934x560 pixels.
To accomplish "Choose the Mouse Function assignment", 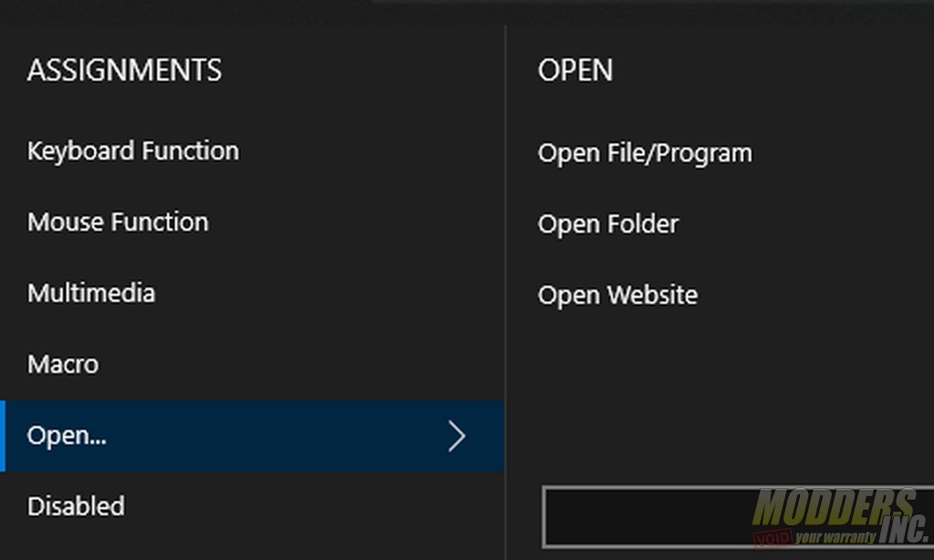I will [118, 223].
